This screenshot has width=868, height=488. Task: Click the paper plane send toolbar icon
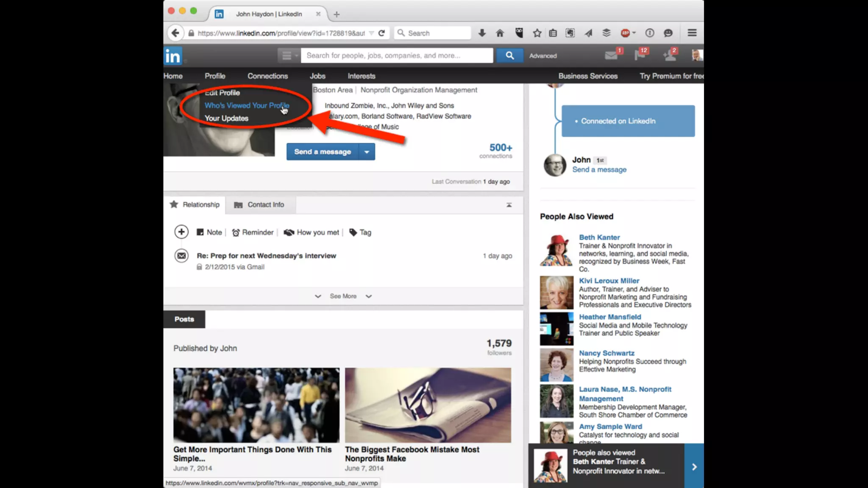tap(589, 33)
